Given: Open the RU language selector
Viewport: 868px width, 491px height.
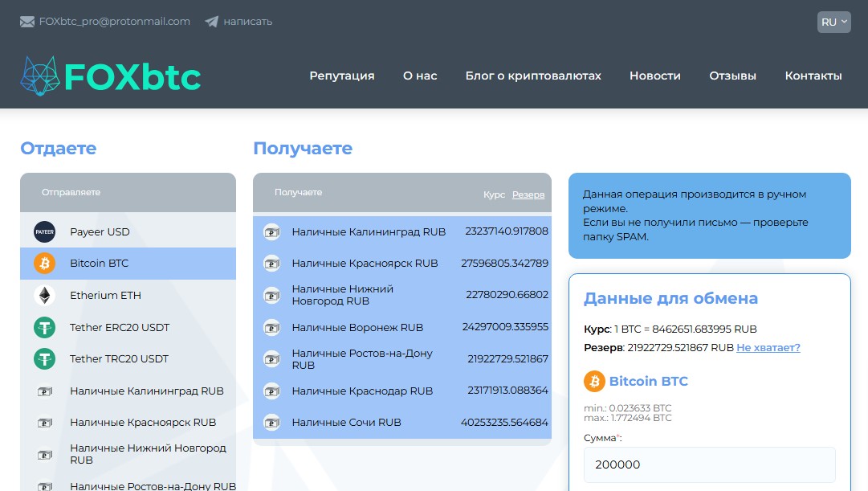Looking at the screenshot, I should point(833,22).
